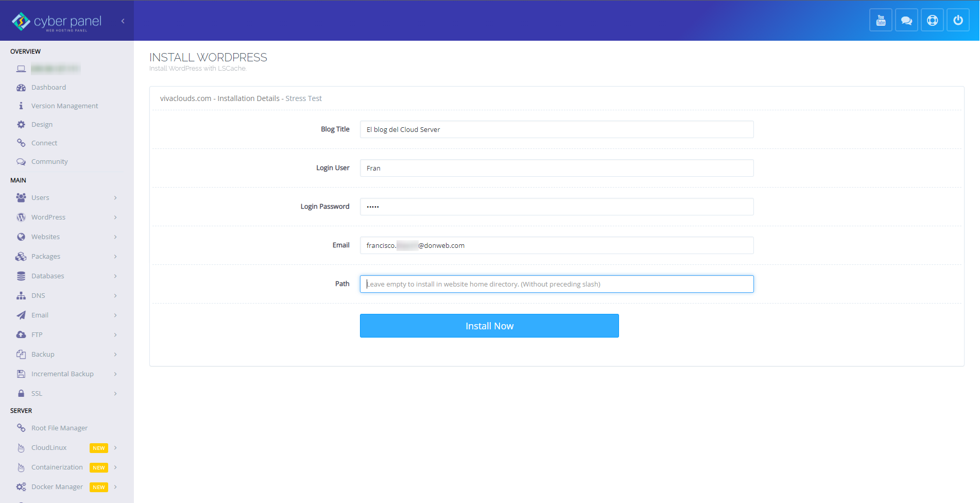Image resolution: width=980 pixels, height=503 pixels.
Task: Click the Design gear icon
Action: pyautogui.click(x=21, y=124)
